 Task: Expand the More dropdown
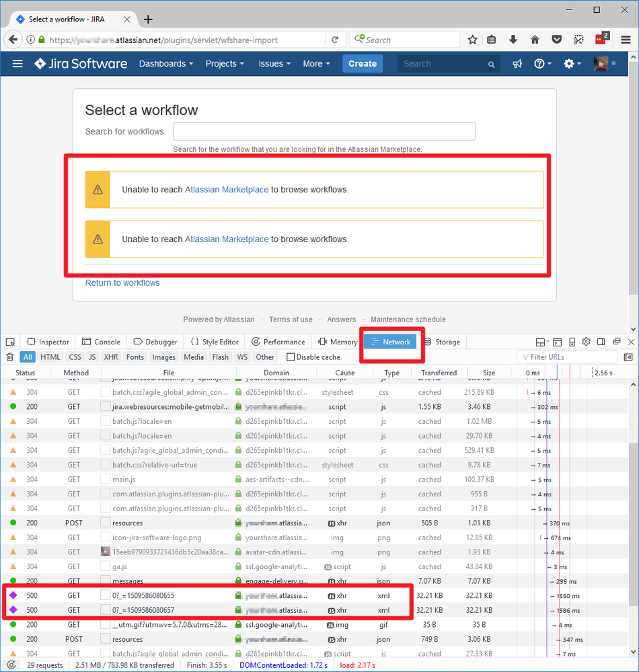[x=316, y=64]
